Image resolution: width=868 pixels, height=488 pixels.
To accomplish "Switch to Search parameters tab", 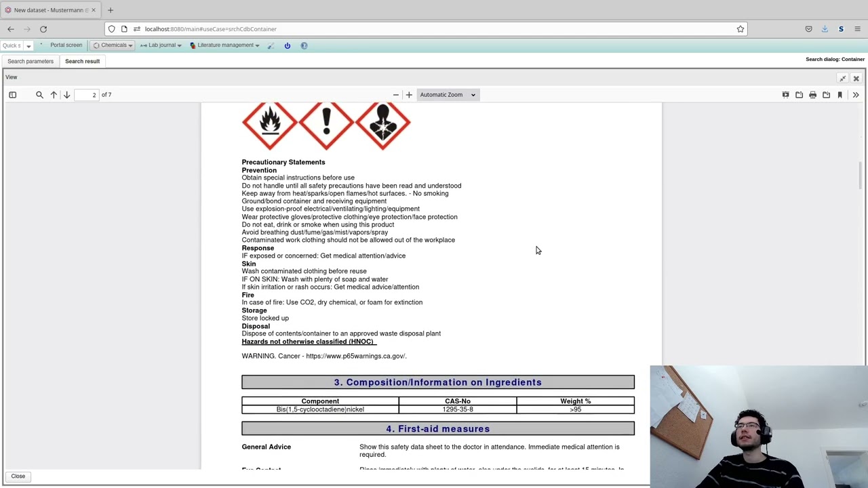I will (31, 61).
